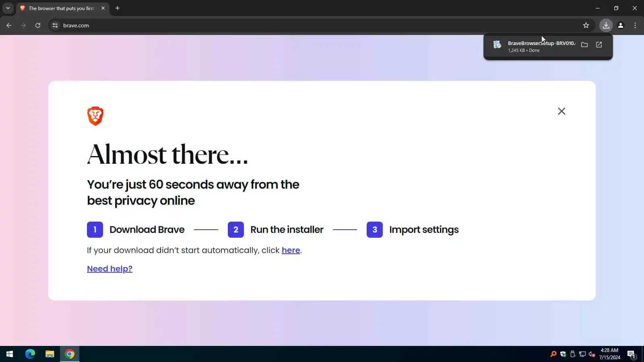This screenshot has height=362, width=644.
Task: Click 'Import settings' step text
Action: tap(424, 230)
